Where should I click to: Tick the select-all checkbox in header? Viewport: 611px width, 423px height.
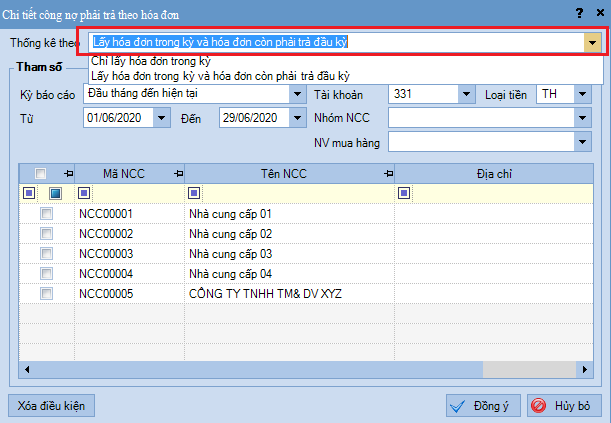pyautogui.click(x=40, y=173)
